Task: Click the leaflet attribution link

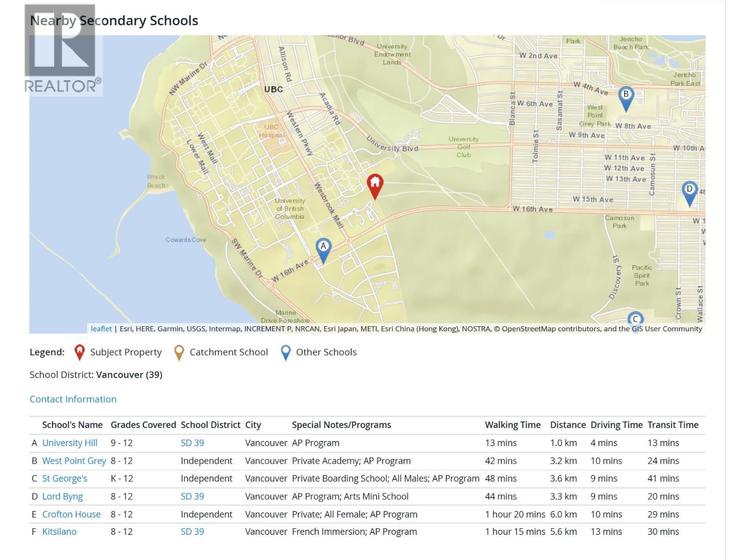Action: [x=101, y=329]
